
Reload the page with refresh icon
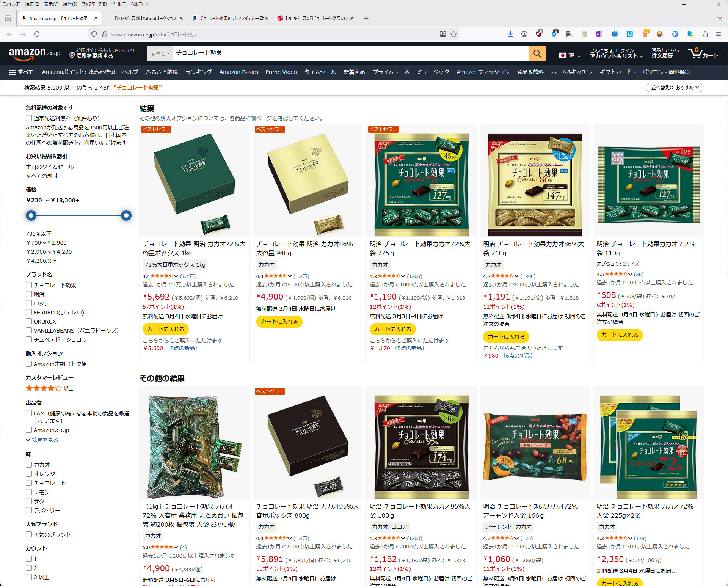point(37,34)
